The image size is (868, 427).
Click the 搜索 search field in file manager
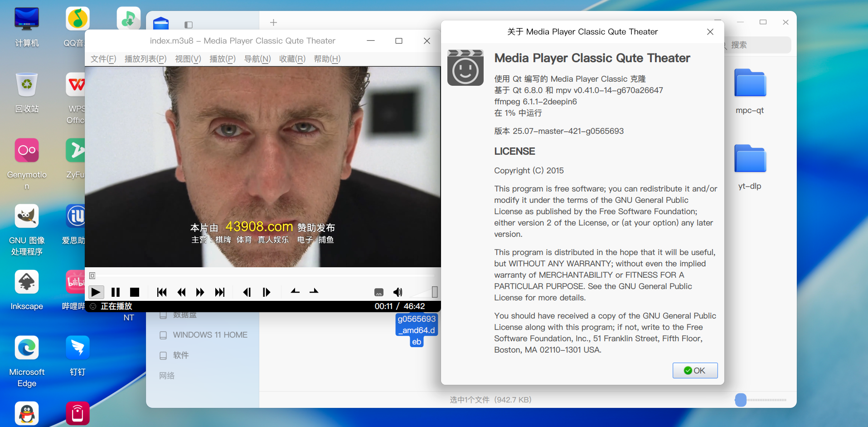(x=757, y=45)
